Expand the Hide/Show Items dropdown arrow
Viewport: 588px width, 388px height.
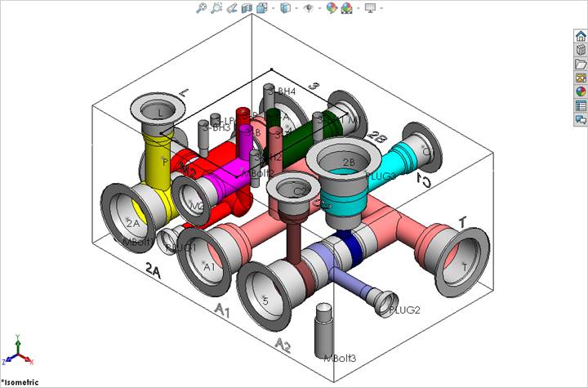coord(318,8)
